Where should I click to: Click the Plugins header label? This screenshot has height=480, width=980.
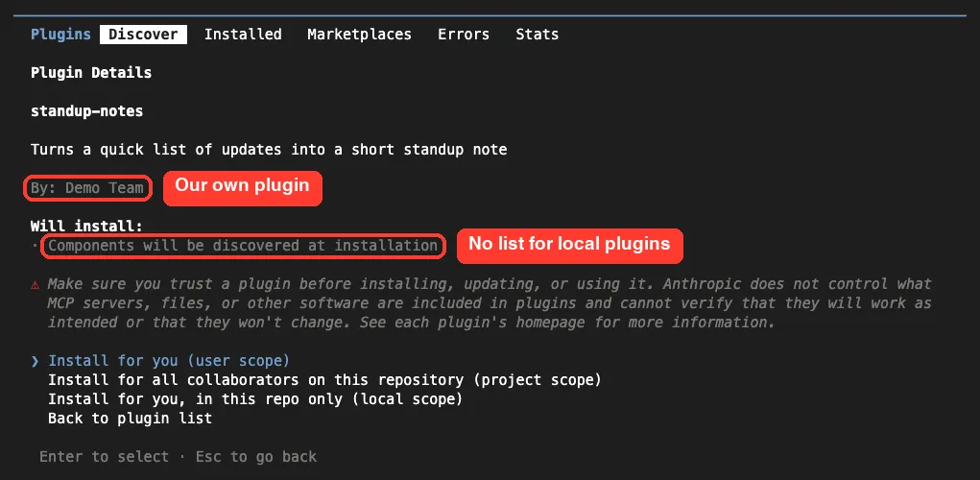tap(60, 35)
